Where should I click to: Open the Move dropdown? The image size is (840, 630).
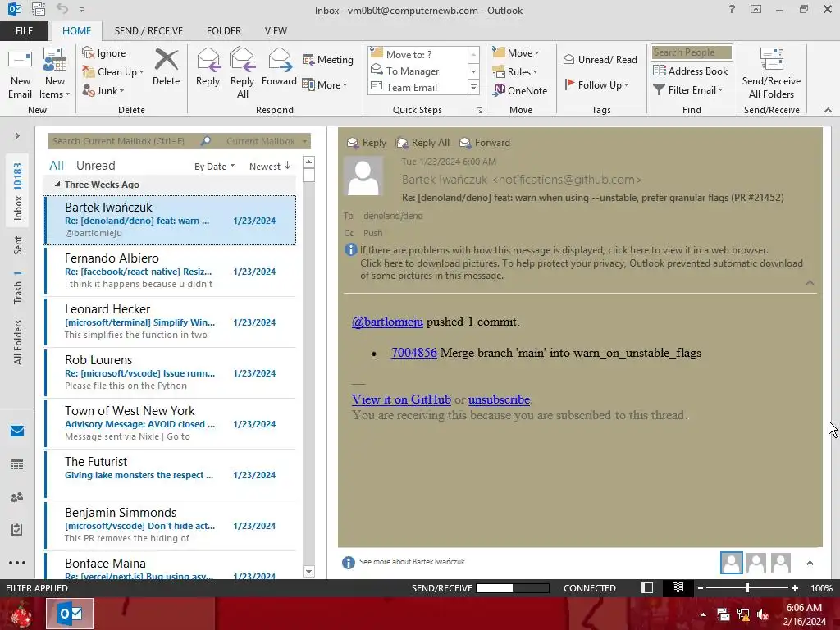point(516,52)
